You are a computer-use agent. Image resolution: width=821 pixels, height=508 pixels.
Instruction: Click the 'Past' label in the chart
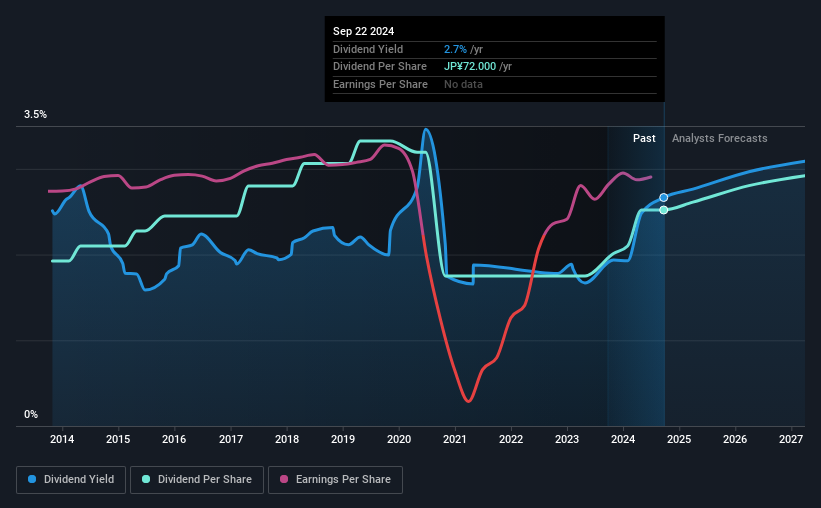click(644, 138)
